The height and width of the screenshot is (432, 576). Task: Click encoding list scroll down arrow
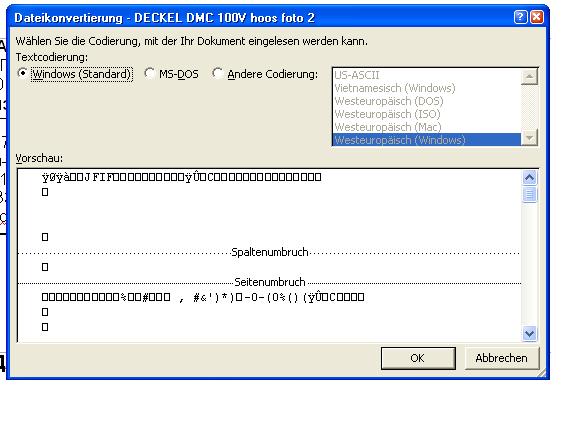coord(529,138)
